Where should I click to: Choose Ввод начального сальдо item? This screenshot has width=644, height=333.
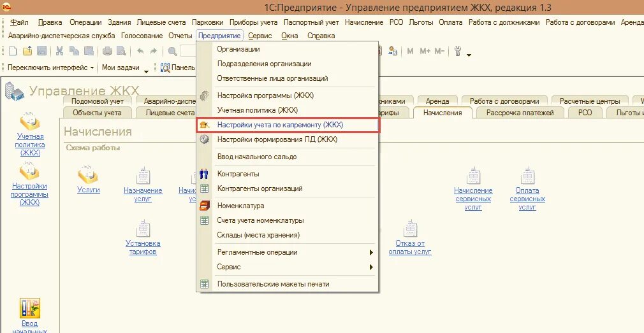(287, 157)
